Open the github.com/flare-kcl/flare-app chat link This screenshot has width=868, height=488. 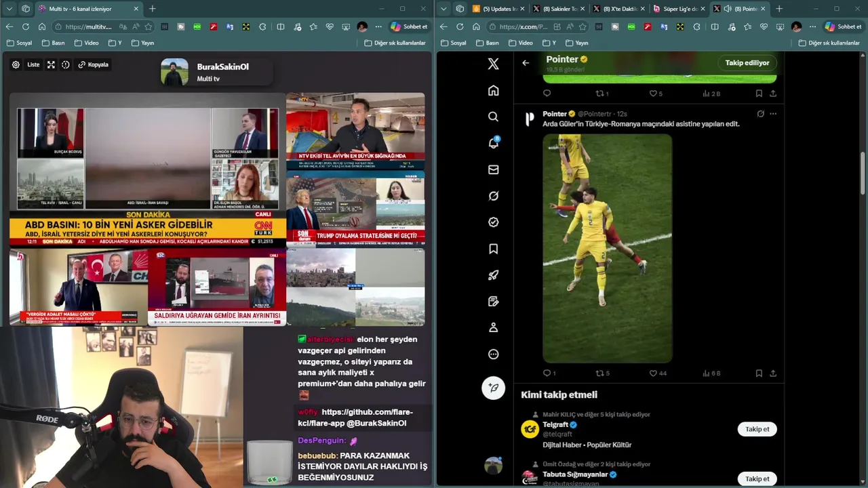tap(355, 418)
